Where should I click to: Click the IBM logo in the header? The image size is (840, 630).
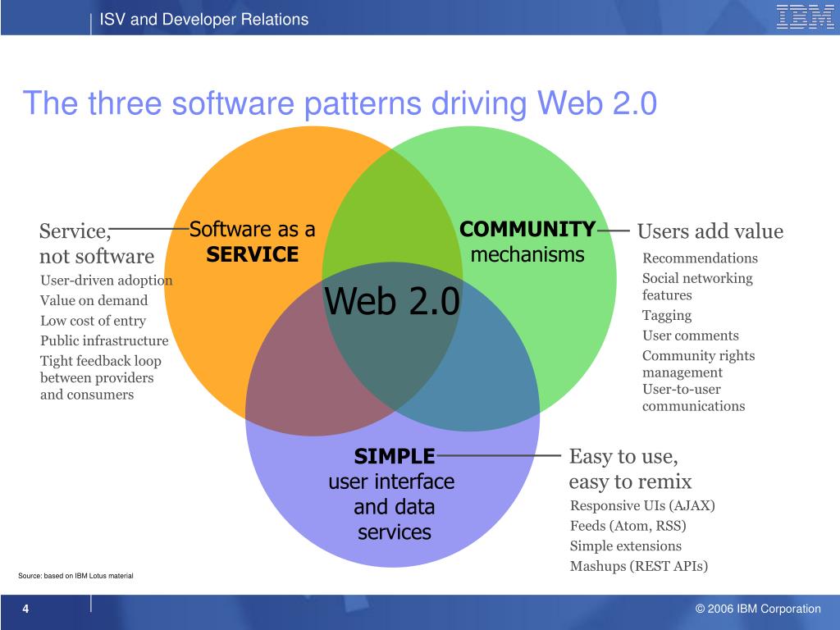point(805,17)
